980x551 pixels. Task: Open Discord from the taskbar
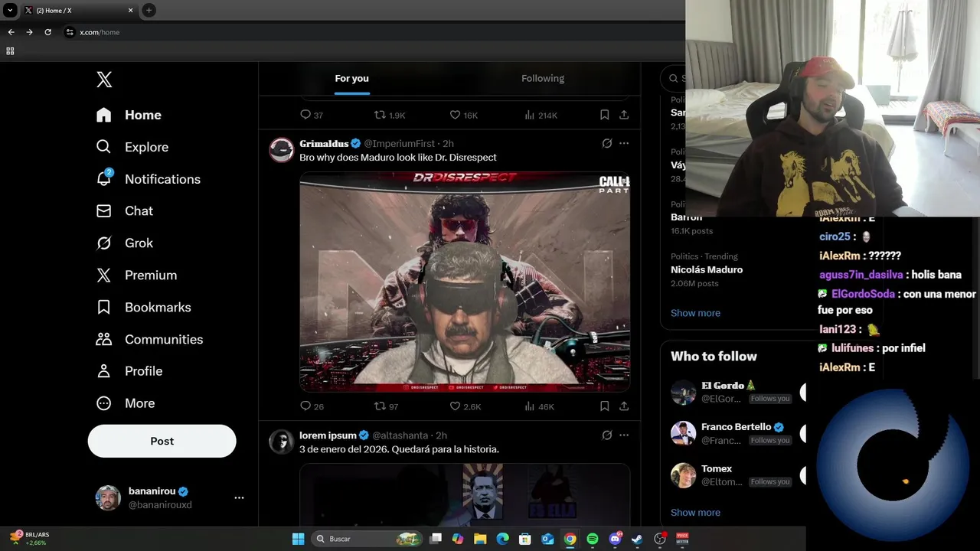pyautogui.click(x=615, y=539)
